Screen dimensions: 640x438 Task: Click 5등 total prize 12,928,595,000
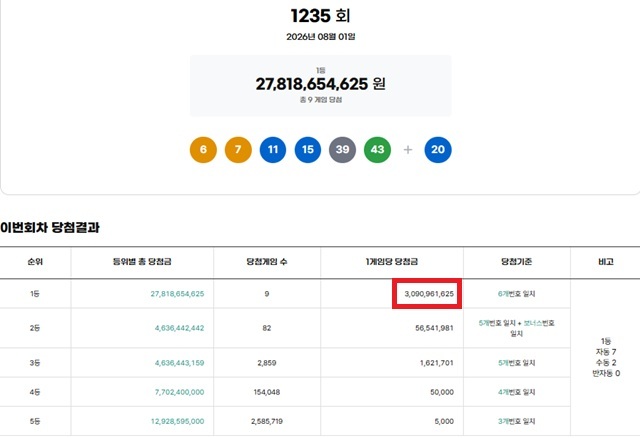pos(177,421)
